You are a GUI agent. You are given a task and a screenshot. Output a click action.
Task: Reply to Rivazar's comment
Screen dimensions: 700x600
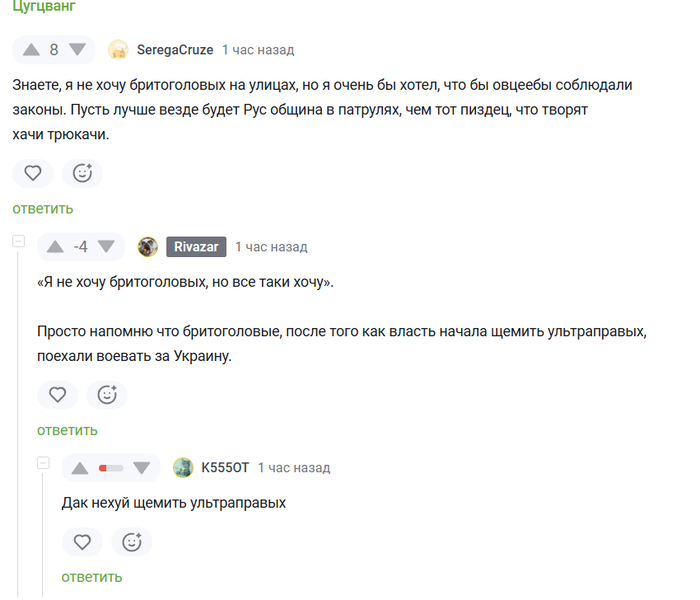point(68,430)
